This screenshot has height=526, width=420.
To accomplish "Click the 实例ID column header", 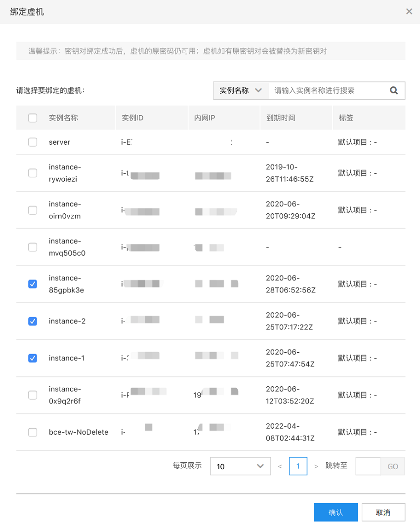I will [132, 118].
